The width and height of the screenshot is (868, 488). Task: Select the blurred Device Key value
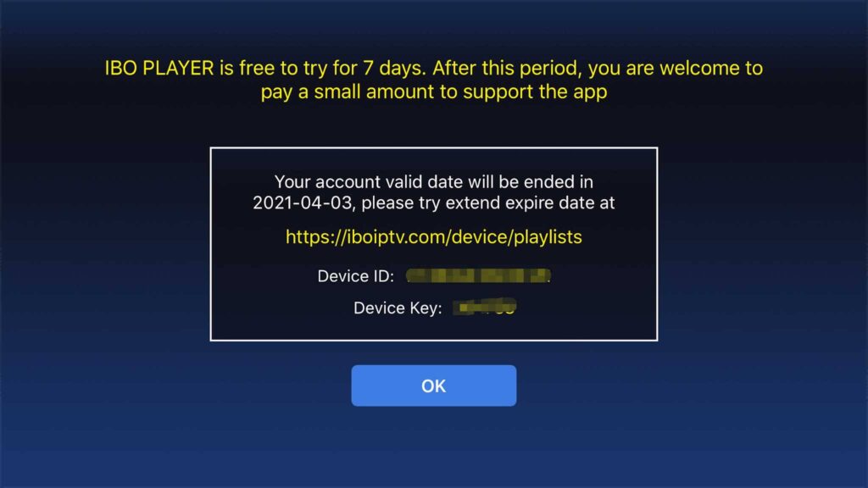(x=485, y=307)
